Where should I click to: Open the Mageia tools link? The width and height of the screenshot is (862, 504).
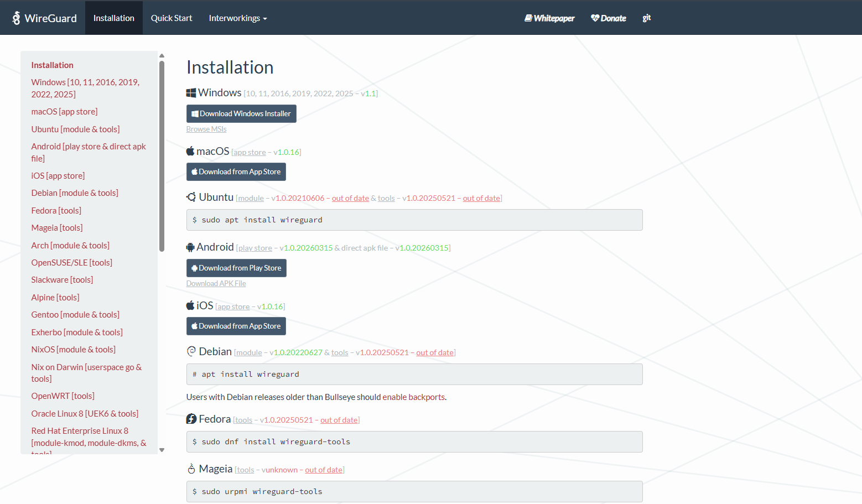pos(246,470)
